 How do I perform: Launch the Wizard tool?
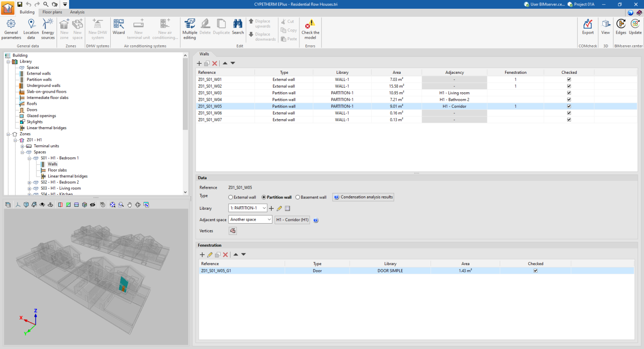[x=119, y=27]
